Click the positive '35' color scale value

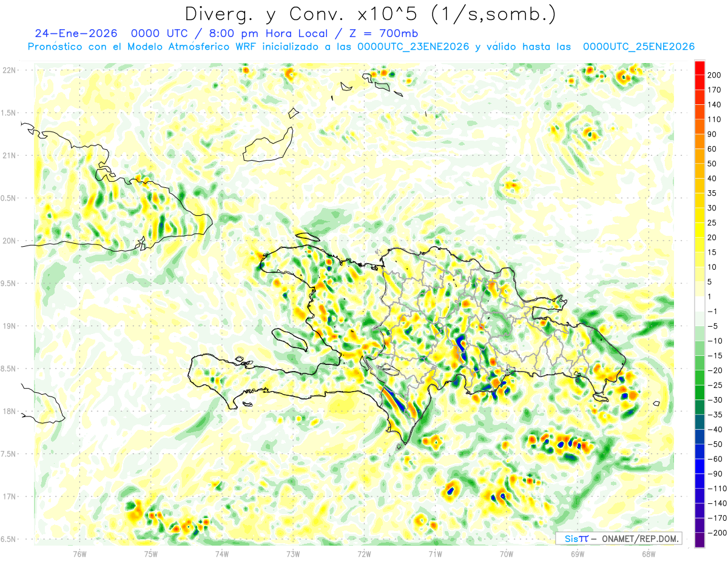tap(713, 193)
